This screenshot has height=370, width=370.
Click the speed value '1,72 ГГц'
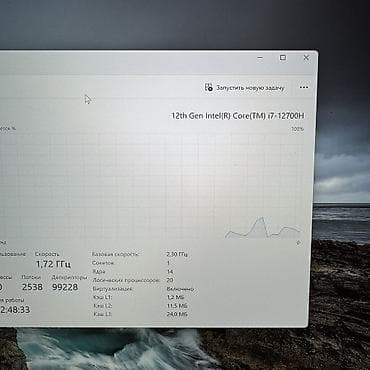pyautogui.click(x=53, y=264)
